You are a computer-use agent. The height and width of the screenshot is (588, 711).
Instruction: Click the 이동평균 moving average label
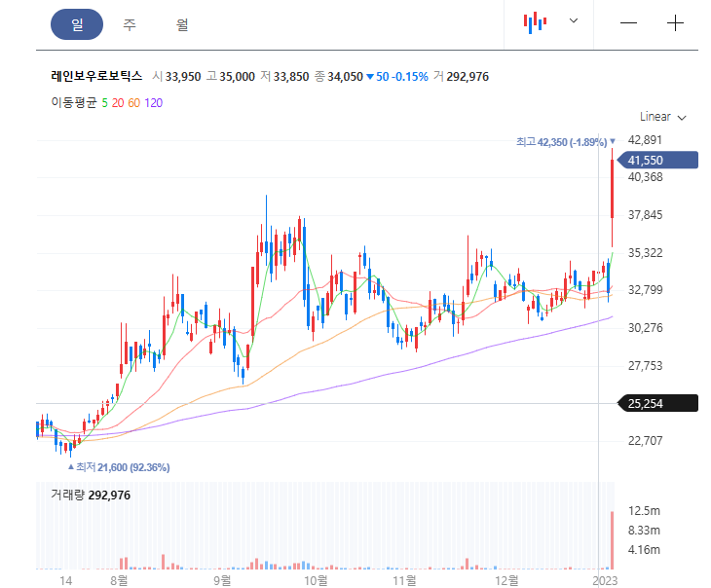[x=74, y=103]
